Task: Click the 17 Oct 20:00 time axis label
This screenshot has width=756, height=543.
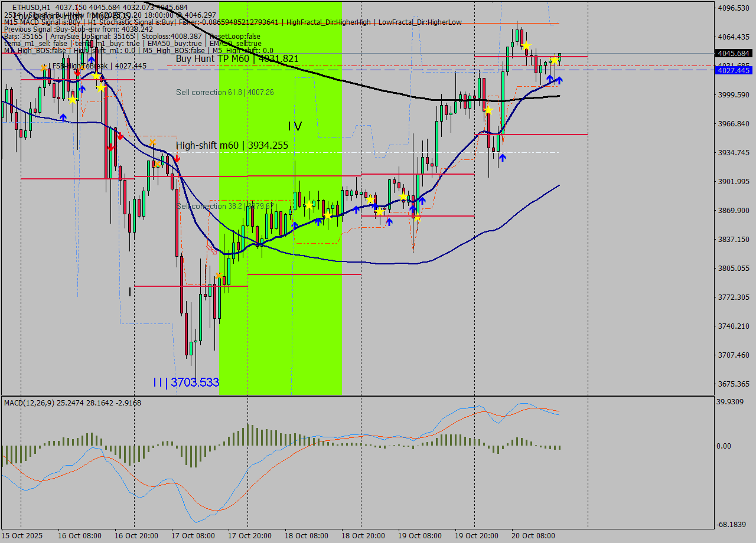Action: point(248,535)
